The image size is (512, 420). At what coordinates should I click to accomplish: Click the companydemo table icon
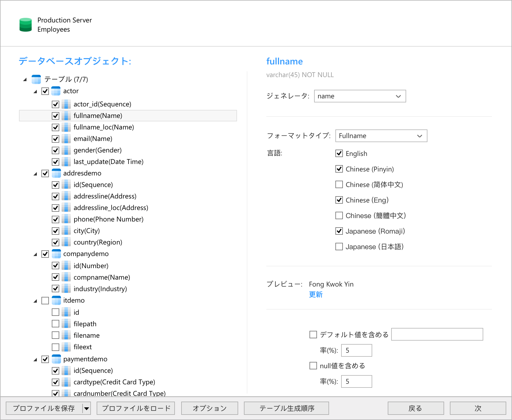[56, 254]
